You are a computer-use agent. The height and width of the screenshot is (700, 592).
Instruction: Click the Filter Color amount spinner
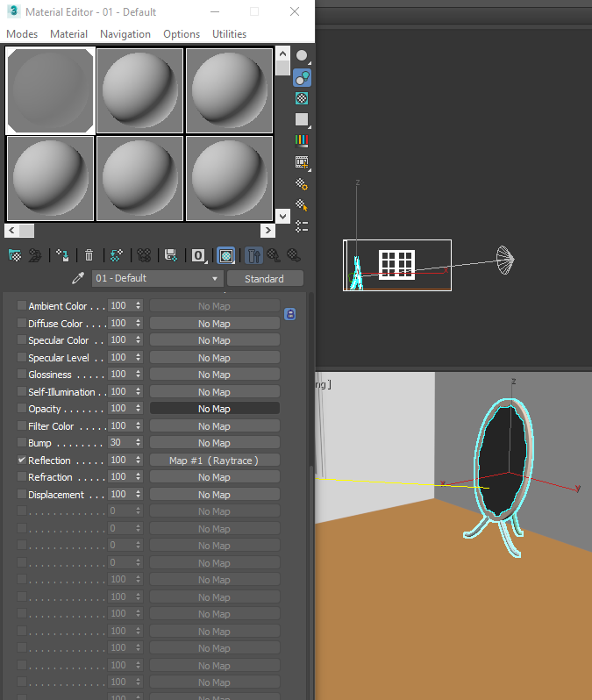pyautogui.click(x=138, y=426)
